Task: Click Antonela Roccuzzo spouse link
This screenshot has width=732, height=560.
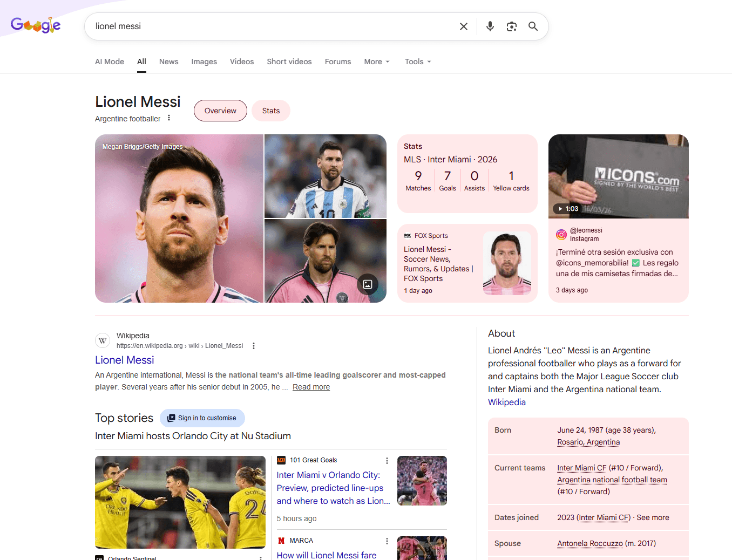Action: click(x=590, y=543)
